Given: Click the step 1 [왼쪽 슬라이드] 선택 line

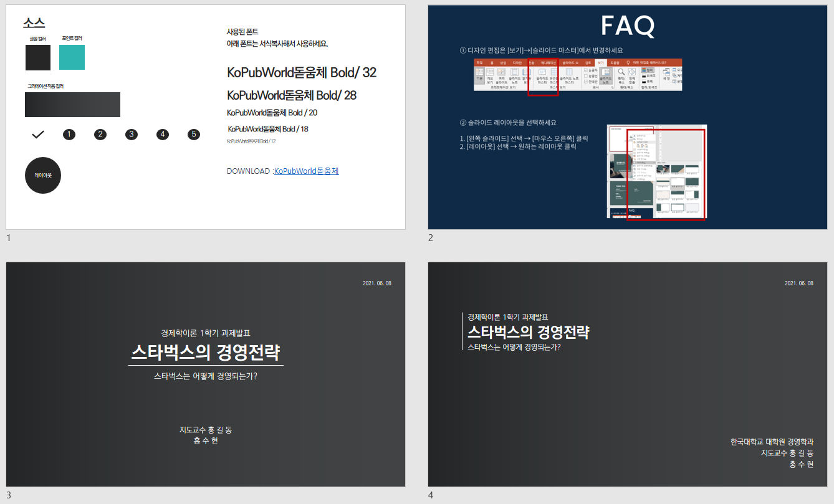Looking at the screenshot, I should pos(524,138).
